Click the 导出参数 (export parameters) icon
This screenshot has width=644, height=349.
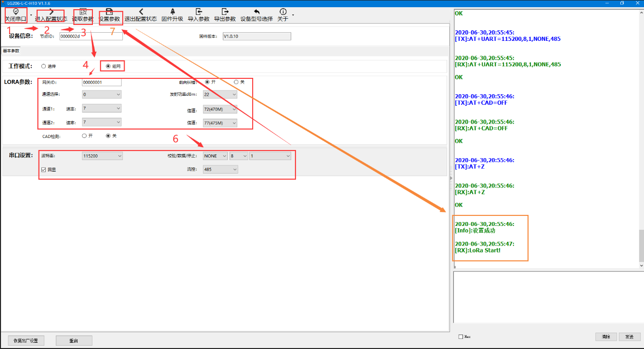225,12
